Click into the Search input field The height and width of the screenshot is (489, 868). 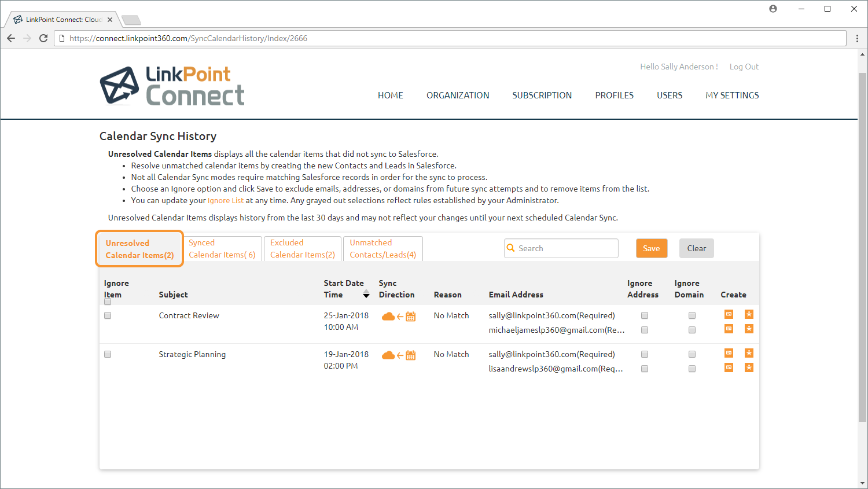coord(561,248)
